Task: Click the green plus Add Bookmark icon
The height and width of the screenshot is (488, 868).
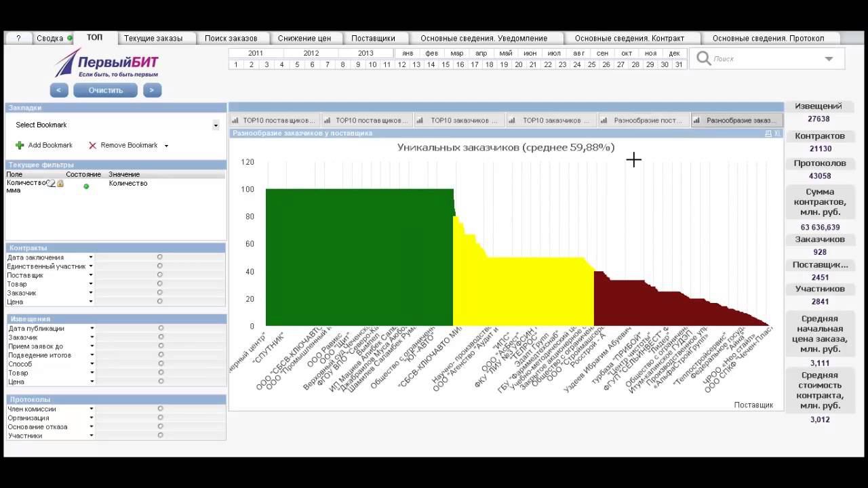Action: 20,145
